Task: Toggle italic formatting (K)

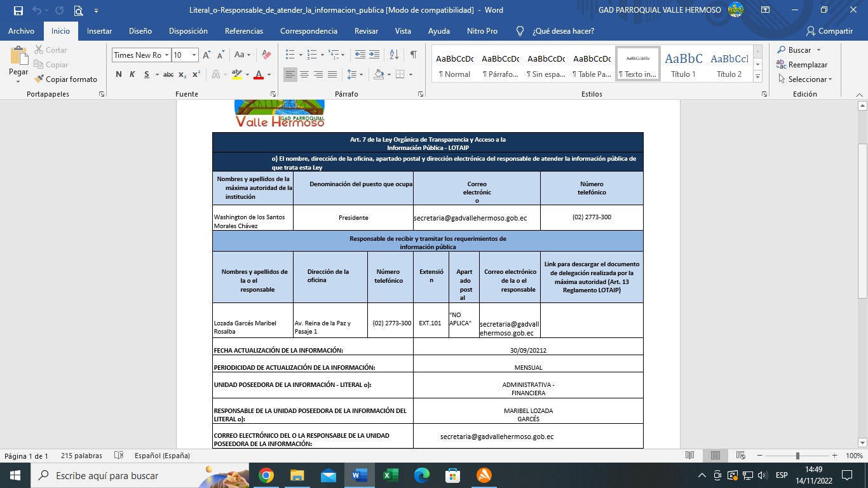Action: (x=132, y=74)
